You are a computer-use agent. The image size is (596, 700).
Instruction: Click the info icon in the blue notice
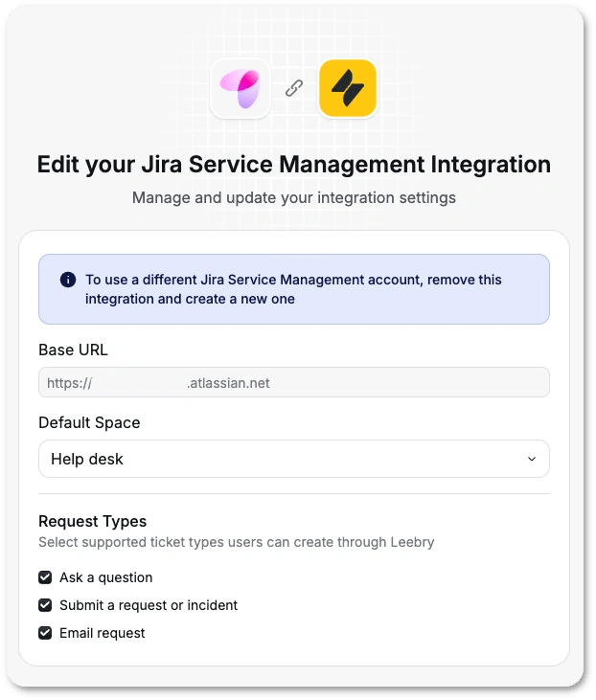[68, 280]
